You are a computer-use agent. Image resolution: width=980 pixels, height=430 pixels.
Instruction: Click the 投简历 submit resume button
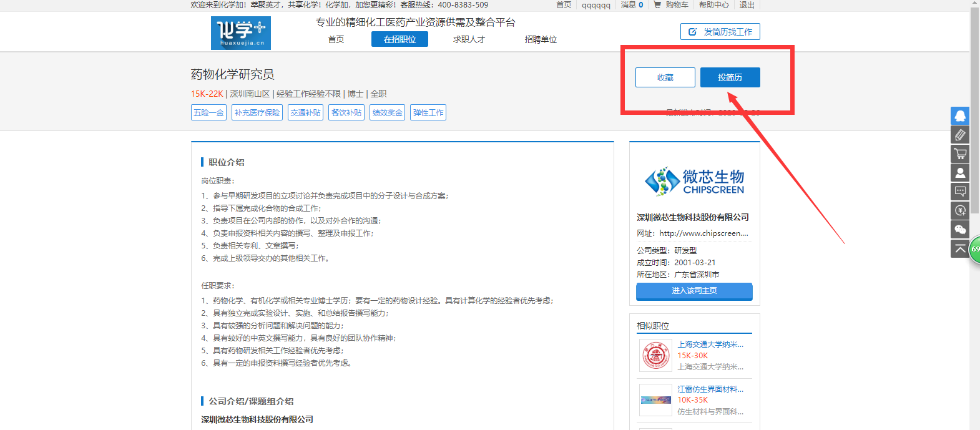tap(730, 77)
